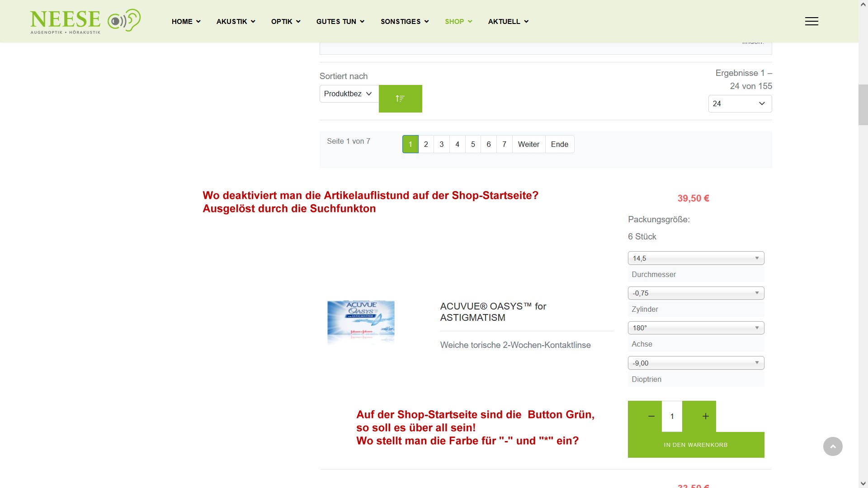Screen dimensions: 868x488
Task: Open the Achse 180° dropdown
Action: pos(696,328)
